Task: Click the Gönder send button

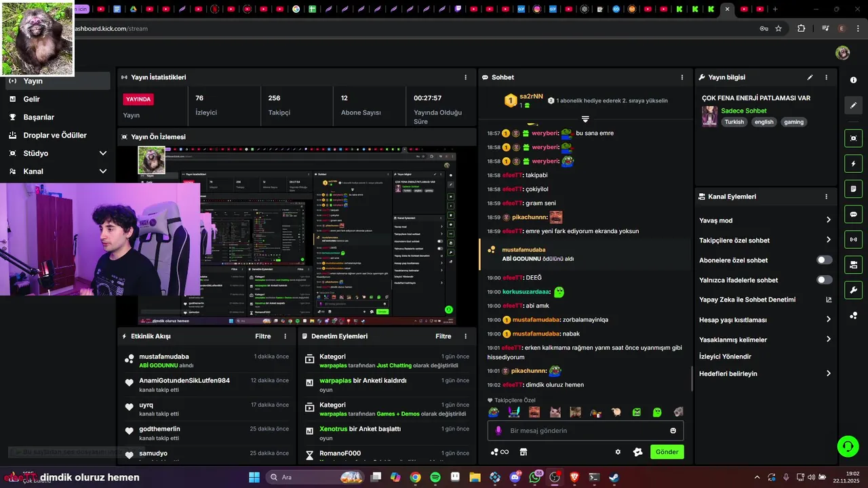Action: click(667, 452)
